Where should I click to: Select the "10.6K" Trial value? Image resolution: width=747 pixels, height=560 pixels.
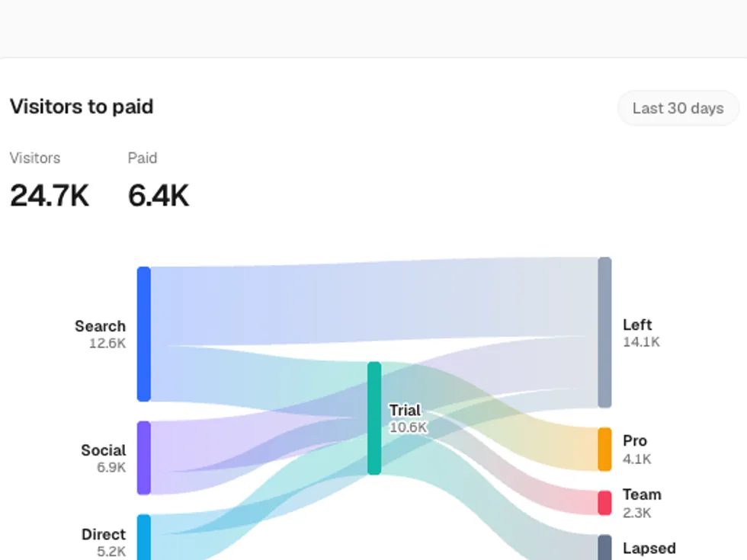coord(409,427)
